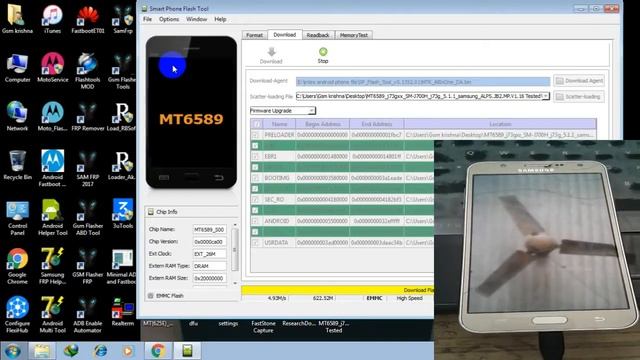Open the Gsm krishna folder
This screenshot has height=360, width=640.
click(17, 19)
